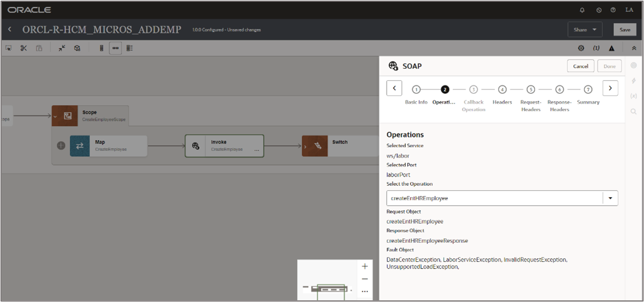The image size is (644, 302).
Task: Go to next wizard step arrow
Action: (610, 88)
